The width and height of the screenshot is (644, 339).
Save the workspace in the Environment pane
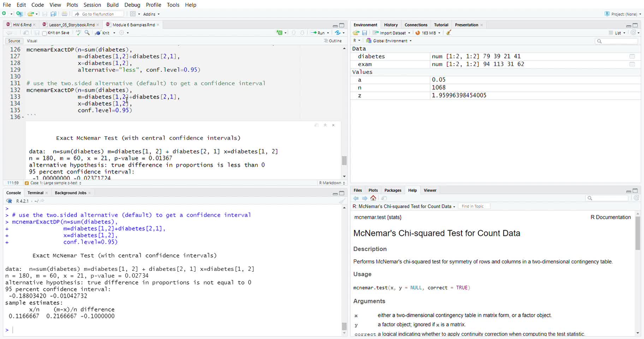[365, 32]
